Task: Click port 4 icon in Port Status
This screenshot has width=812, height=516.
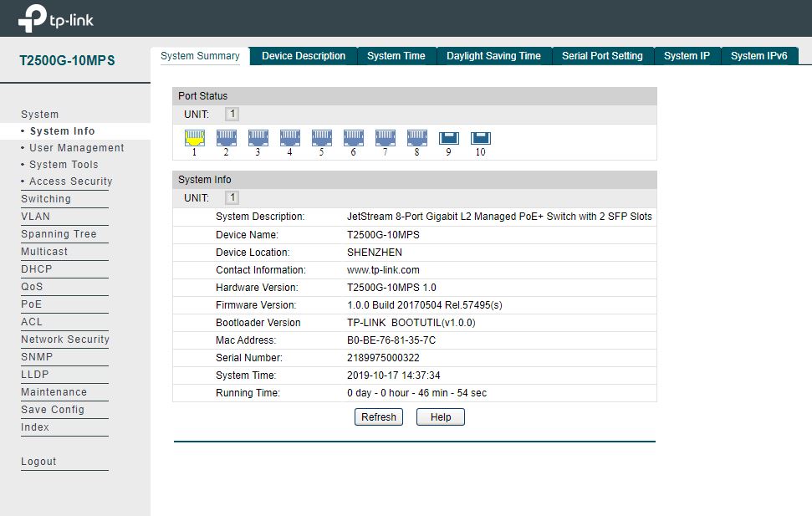Action: click(290, 138)
